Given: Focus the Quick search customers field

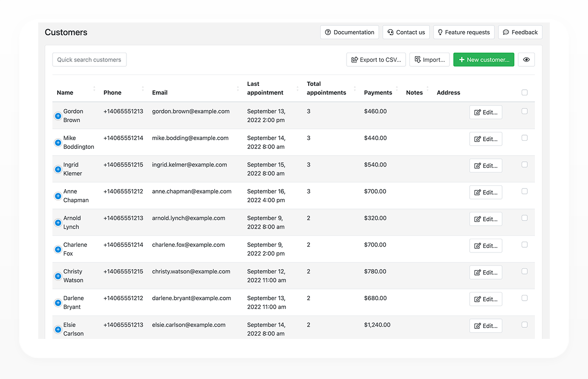Looking at the screenshot, I should click(x=89, y=60).
